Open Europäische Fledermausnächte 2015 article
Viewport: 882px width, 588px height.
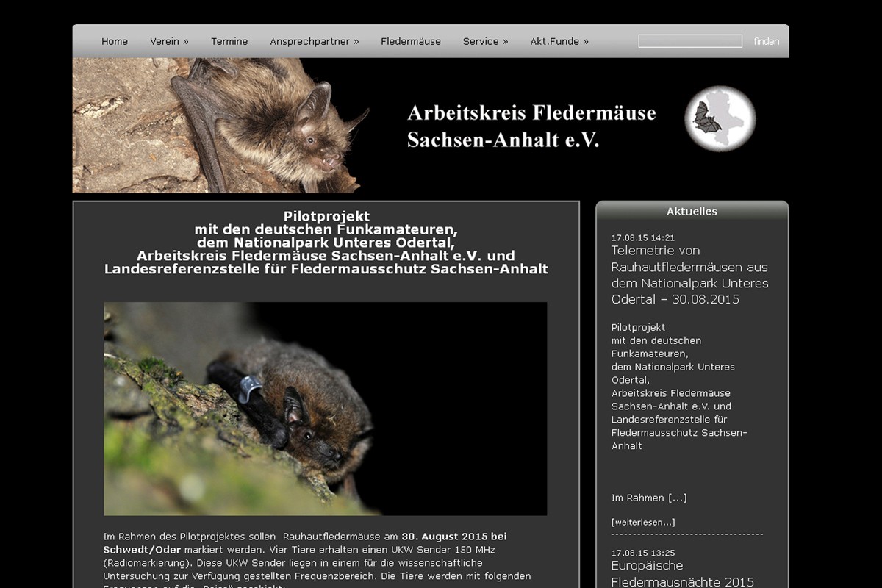tap(682, 574)
